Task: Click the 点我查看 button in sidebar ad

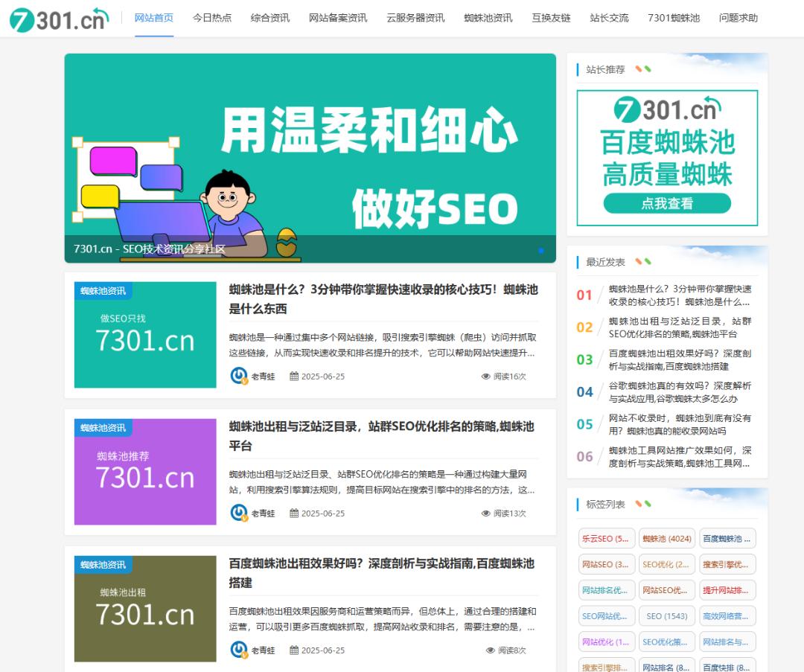Action: click(667, 203)
